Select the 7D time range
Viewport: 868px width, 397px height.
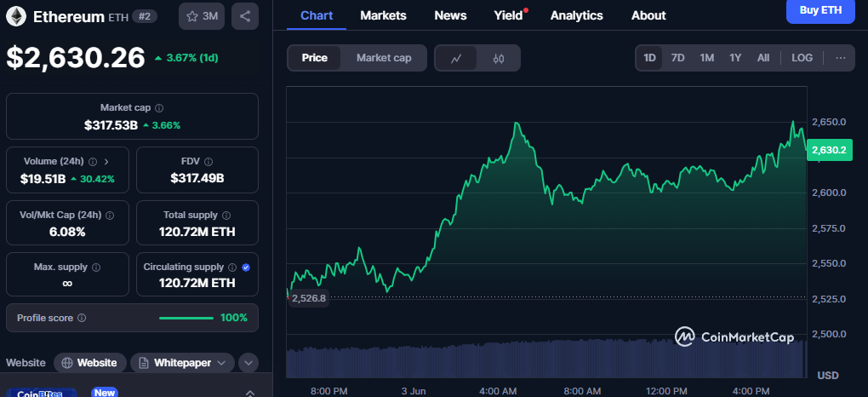click(677, 58)
